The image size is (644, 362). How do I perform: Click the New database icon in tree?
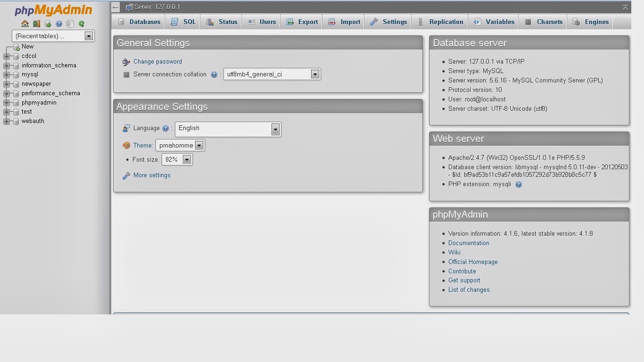pyautogui.click(x=17, y=47)
